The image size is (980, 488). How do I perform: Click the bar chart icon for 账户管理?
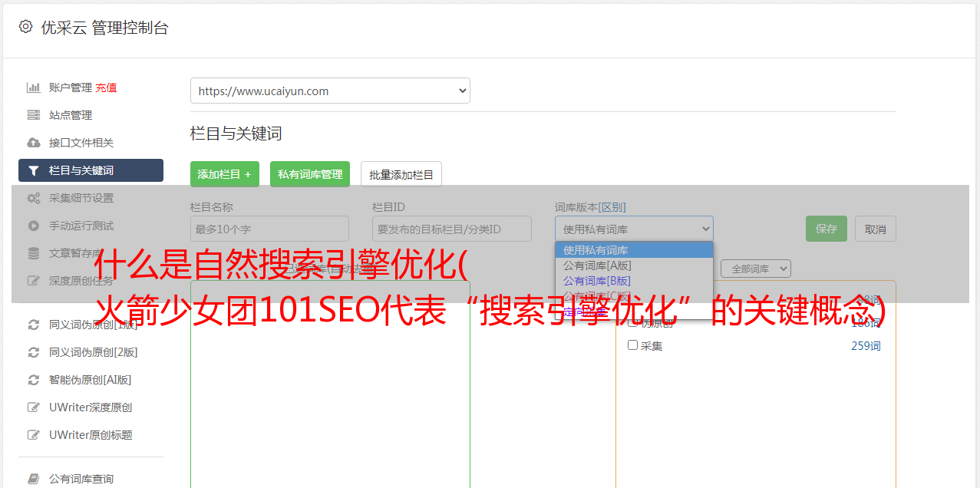click(33, 87)
